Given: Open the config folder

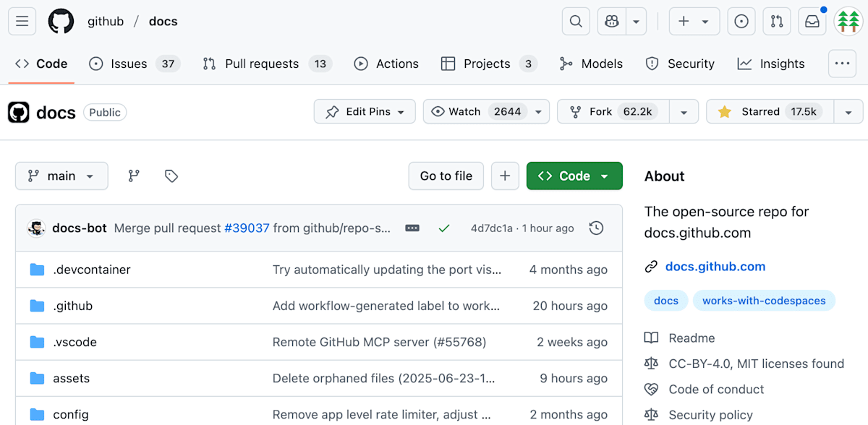Looking at the screenshot, I should (71, 414).
